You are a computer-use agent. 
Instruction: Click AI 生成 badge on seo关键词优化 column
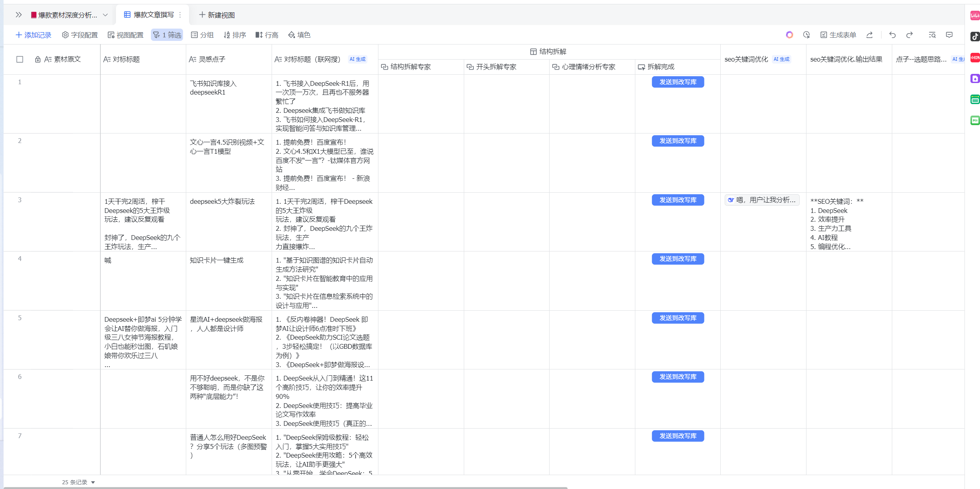tap(781, 59)
